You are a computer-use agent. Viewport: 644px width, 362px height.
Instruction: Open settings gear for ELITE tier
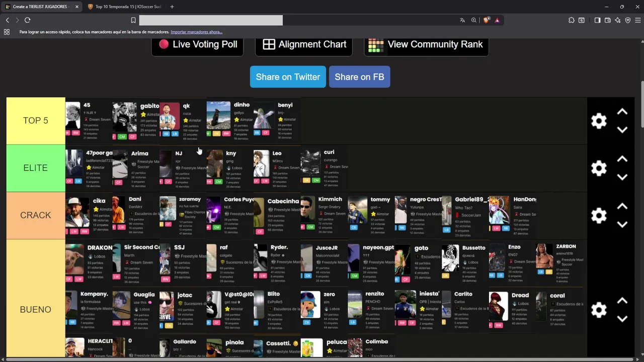click(x=599, y=168)
